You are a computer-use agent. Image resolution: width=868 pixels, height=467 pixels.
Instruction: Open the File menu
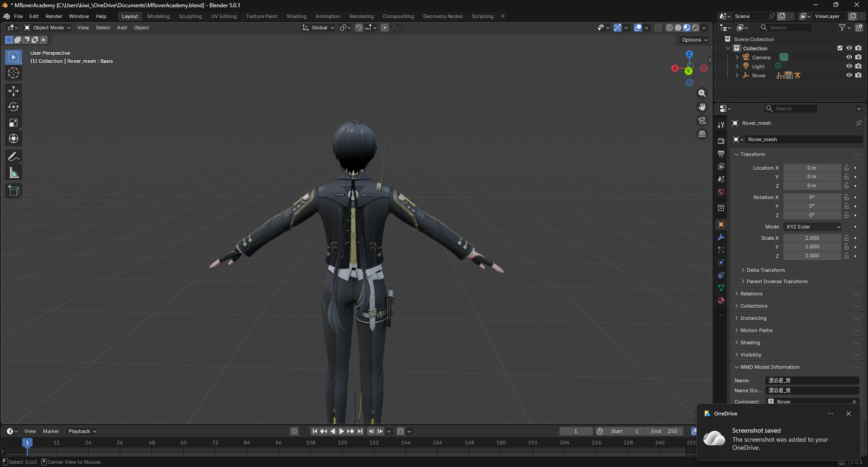coord(18,16)
